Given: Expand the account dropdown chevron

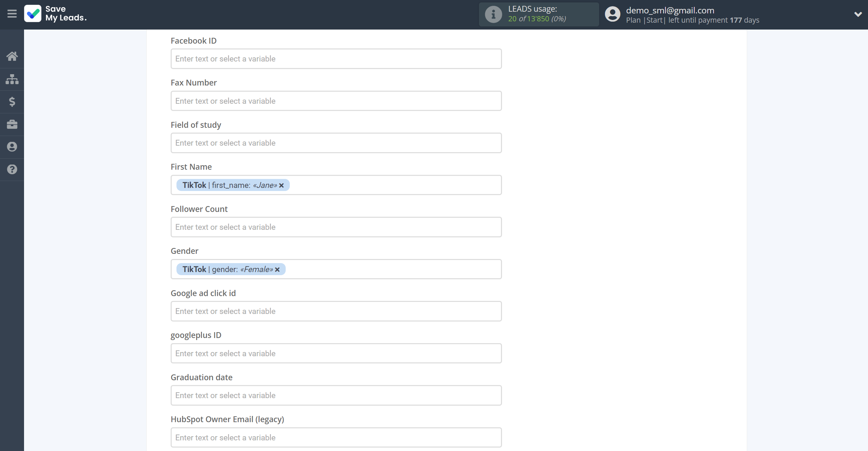Looking at the screenshot, I should 858,14.
